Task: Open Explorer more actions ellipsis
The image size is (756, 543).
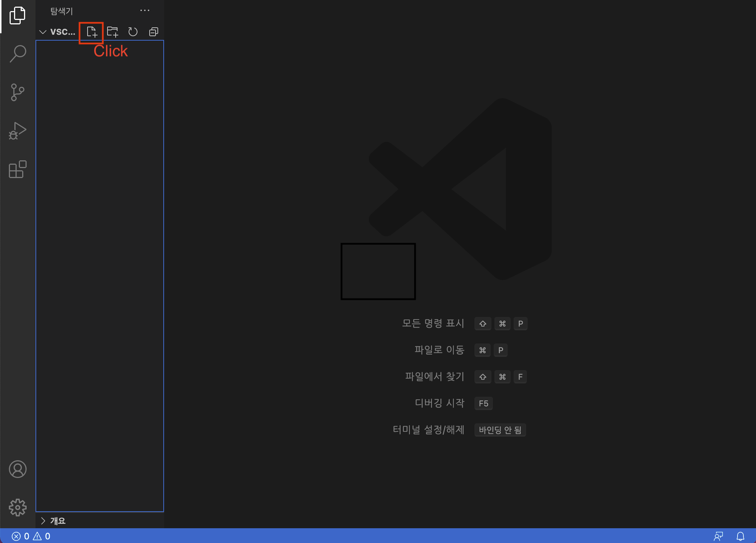Action: [x=145, y=10]
